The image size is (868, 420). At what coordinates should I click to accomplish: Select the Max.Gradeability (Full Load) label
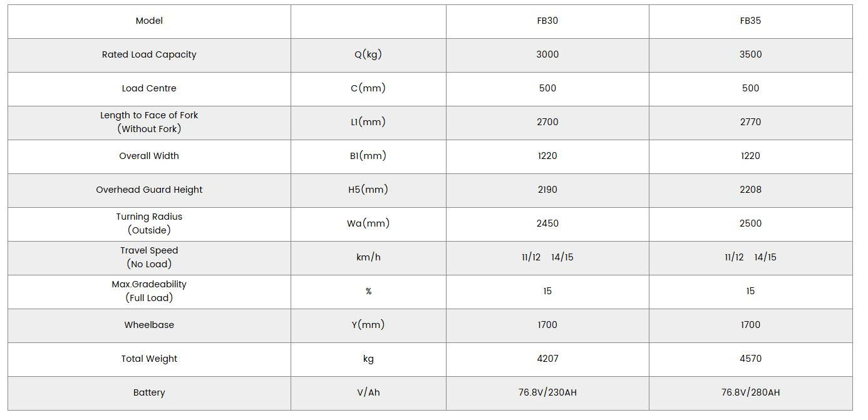149,291
